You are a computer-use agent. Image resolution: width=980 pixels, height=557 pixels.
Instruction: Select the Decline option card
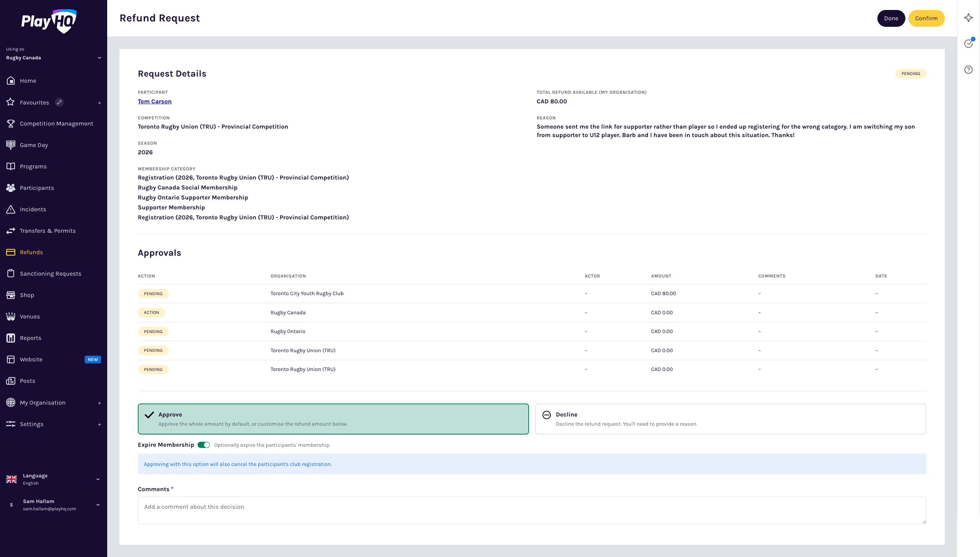point(730,419)
